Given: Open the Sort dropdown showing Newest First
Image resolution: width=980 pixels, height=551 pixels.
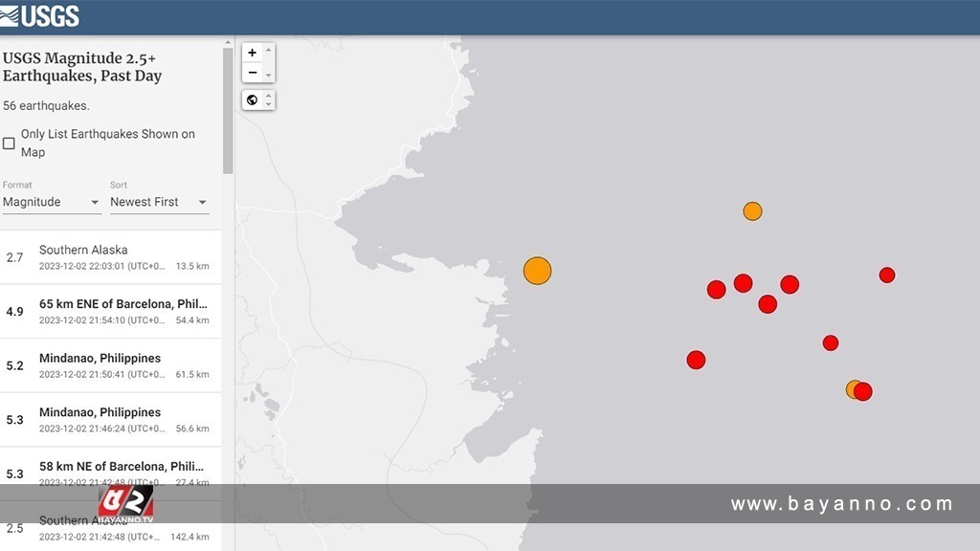Looking at the screenshot, I should pos(159,202).
